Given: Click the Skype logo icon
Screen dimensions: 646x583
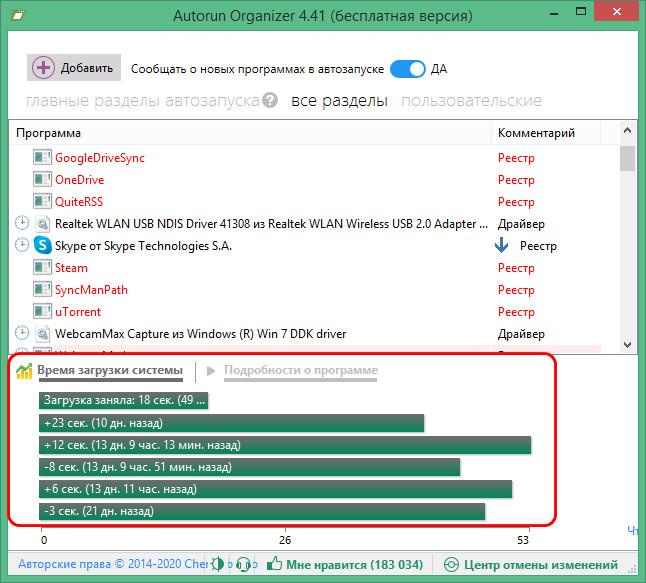Looking at the screenshot, I should [x=42, y=245].
